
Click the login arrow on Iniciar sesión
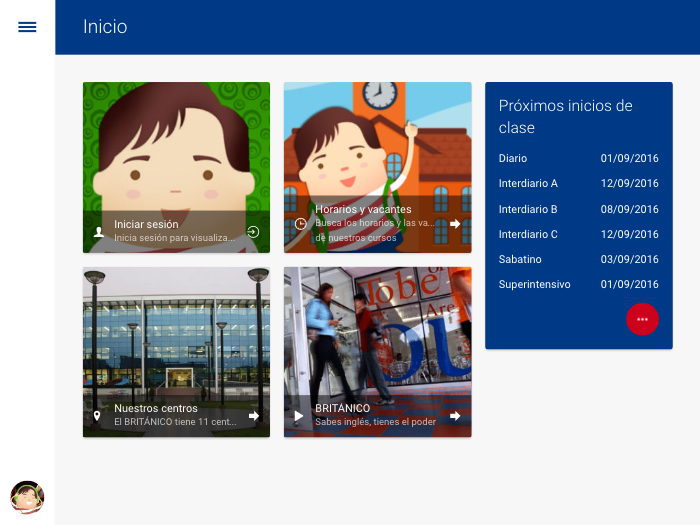tap(253, 232)
